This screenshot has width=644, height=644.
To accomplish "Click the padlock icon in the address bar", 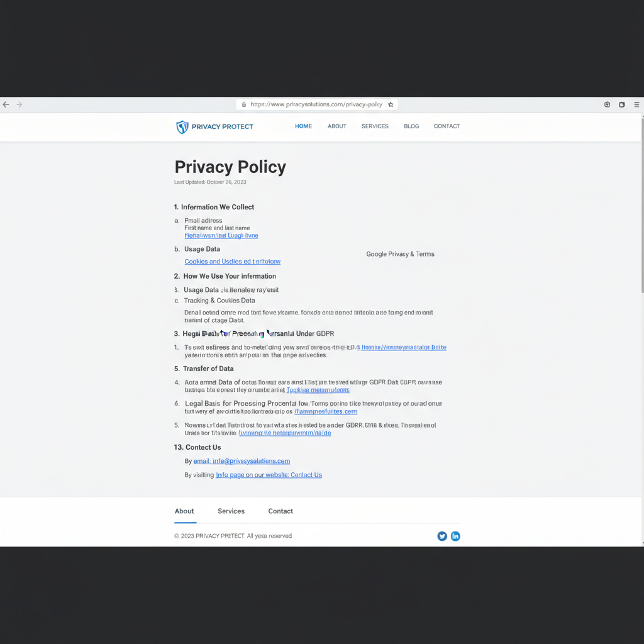I will (243, 104).
